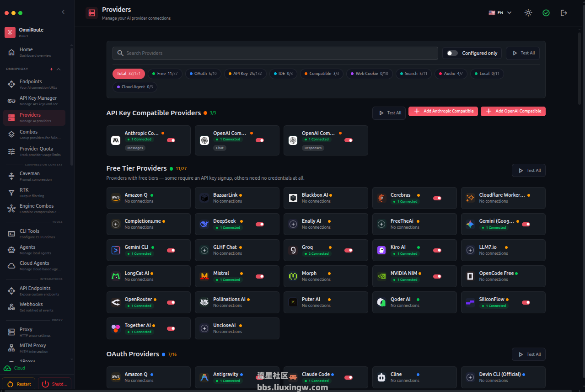Select the Kiro AI ghost icon

pyautogui.click(x=382, y=250)
